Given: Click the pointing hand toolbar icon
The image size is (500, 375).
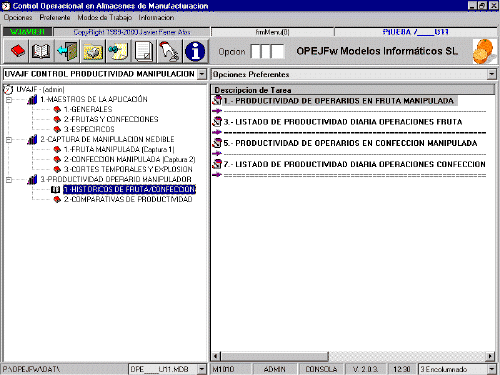Looking at the screenshot, I should click(x=170, y=51).
